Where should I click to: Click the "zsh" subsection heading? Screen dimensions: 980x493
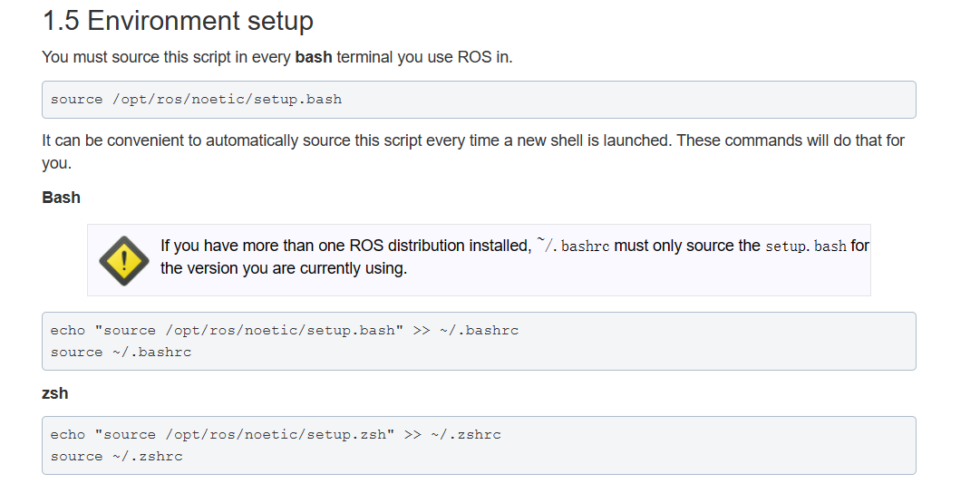pos(54,393)
